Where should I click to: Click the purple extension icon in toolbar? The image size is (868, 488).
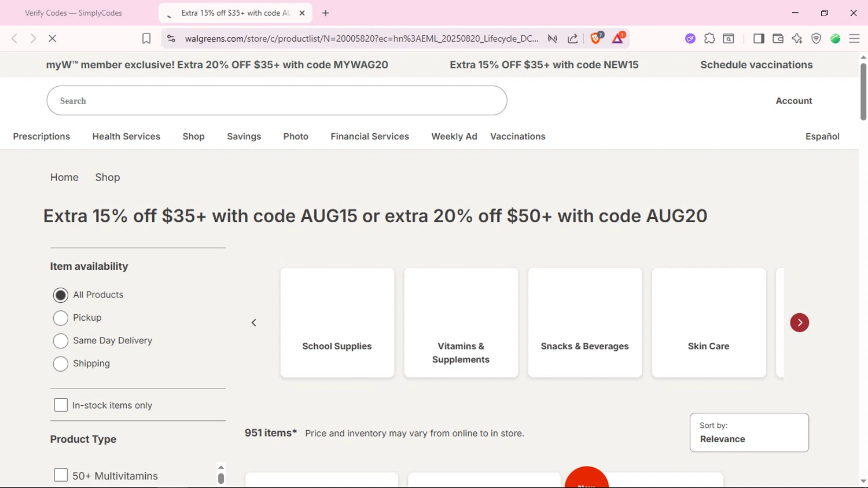pyautogui.click(x=690, y=39)
